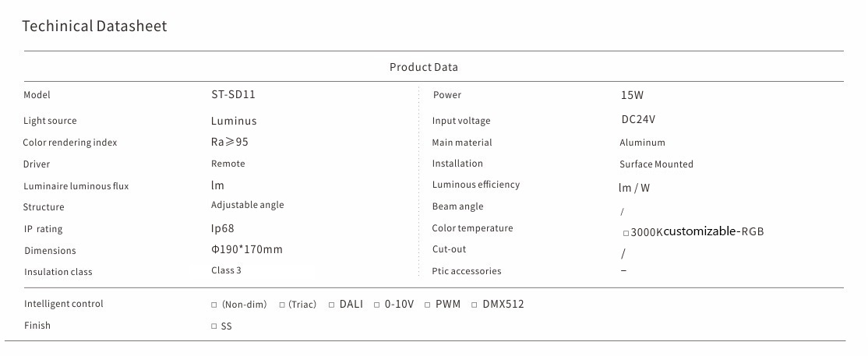Screen dimensions: 868x356
Task: Click the Techinical Datasheet heading
Action: pyautogui.click(x=94, y=26)
